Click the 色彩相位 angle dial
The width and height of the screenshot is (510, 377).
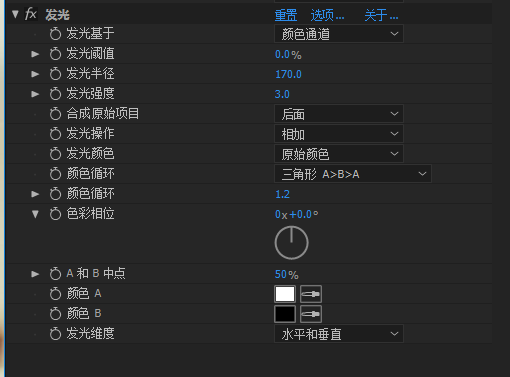[291, 243]
